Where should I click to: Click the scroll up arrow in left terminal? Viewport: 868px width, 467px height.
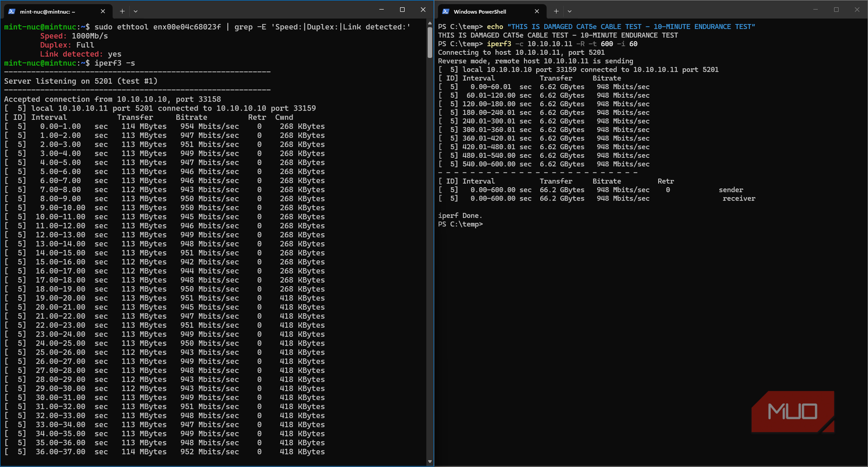click(430, 23)
